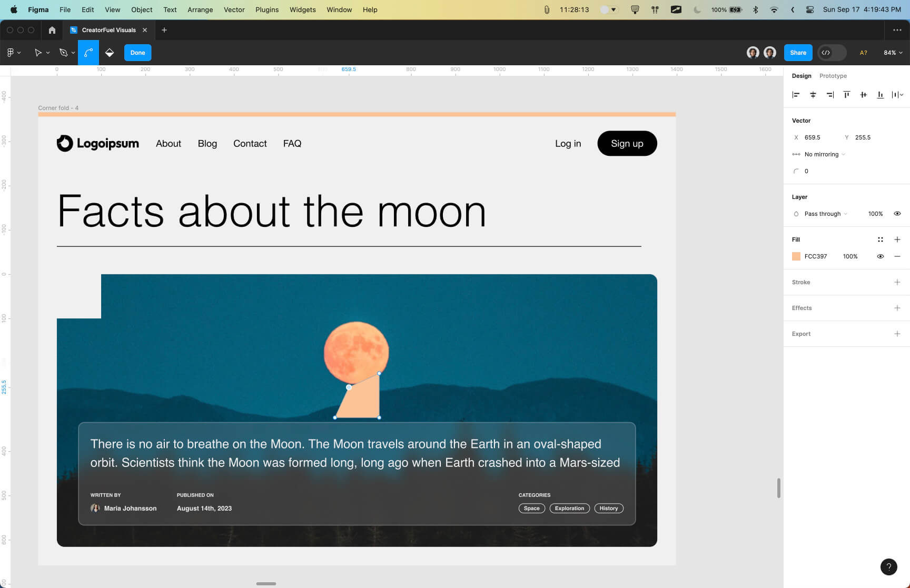Select the Bend tool
910x588 pixels.
tap(88, 53)
